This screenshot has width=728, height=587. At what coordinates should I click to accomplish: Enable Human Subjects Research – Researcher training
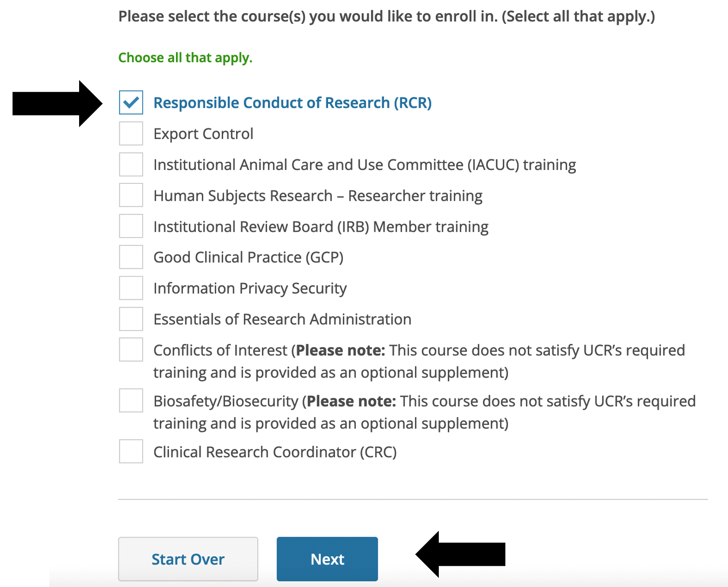[131, 195]
